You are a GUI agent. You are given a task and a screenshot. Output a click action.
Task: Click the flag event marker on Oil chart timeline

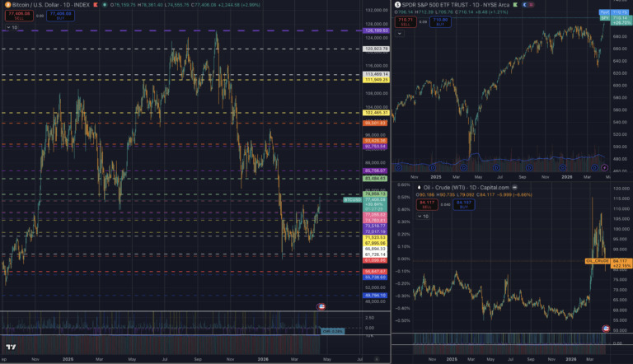click(606, 329)
